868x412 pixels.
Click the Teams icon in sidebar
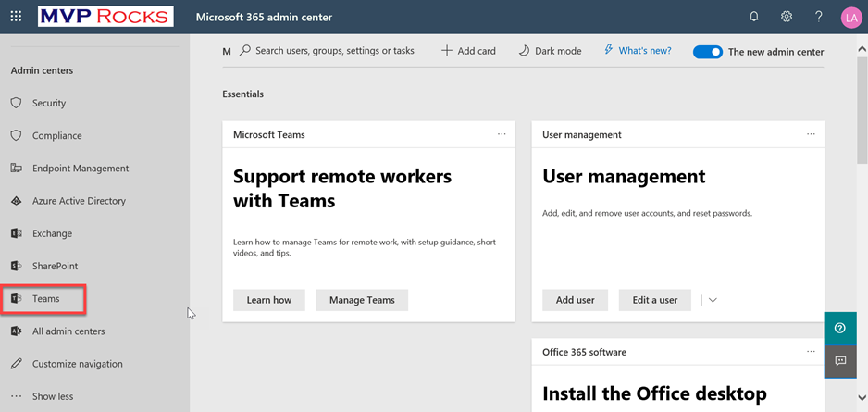[16, 299]
